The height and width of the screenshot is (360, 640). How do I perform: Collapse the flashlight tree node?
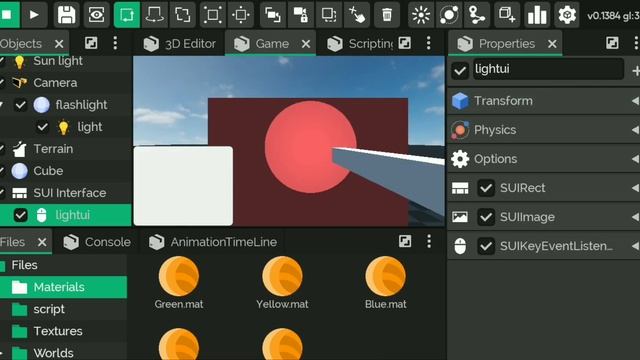point(2,105)
